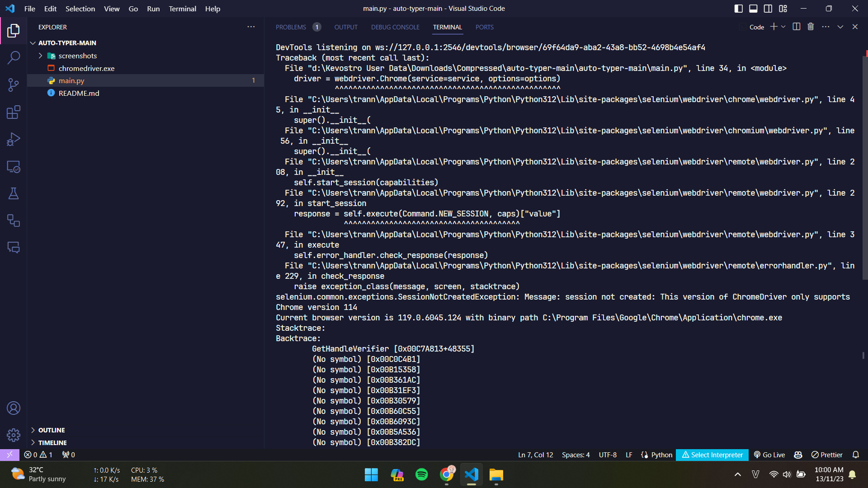Toggle the panel visibility from title bar
Image resolution: width=868 pixels, height=488 pixels.
[753, 8]
